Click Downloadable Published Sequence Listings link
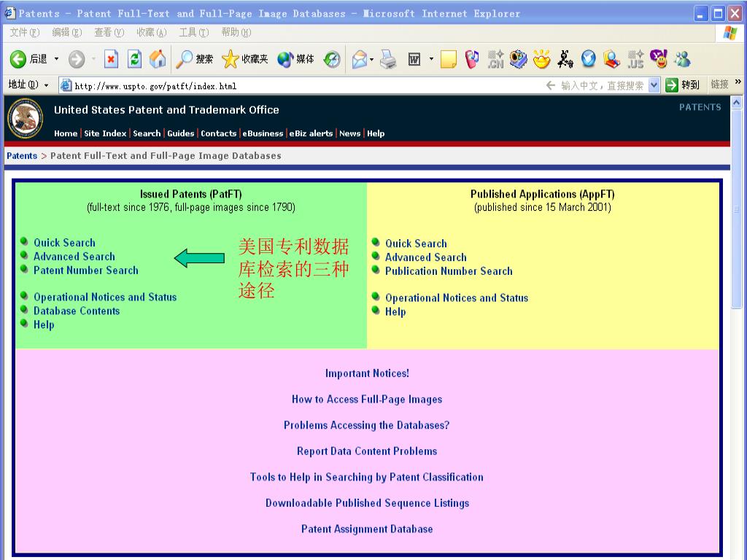747x560 pixels. 367,503
